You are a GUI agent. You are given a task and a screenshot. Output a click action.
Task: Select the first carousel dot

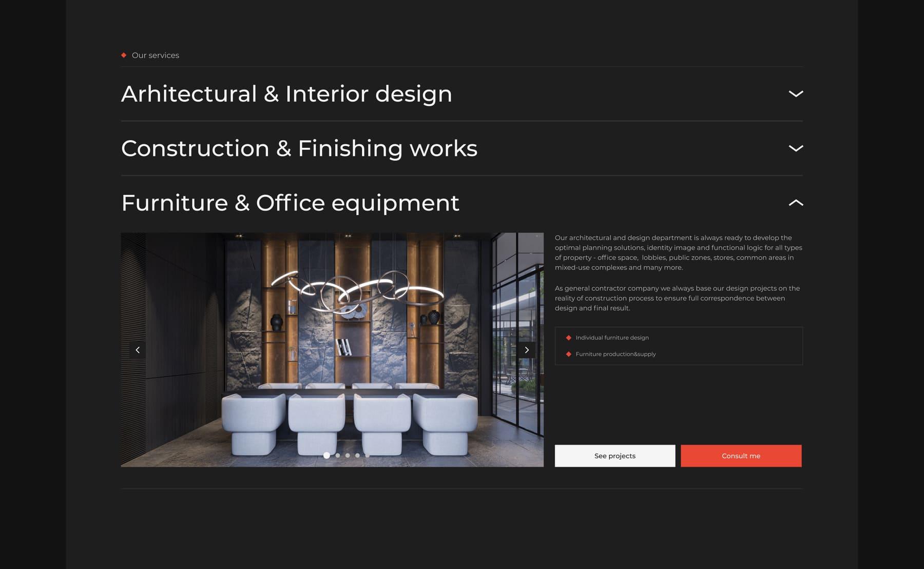(326, 455)
